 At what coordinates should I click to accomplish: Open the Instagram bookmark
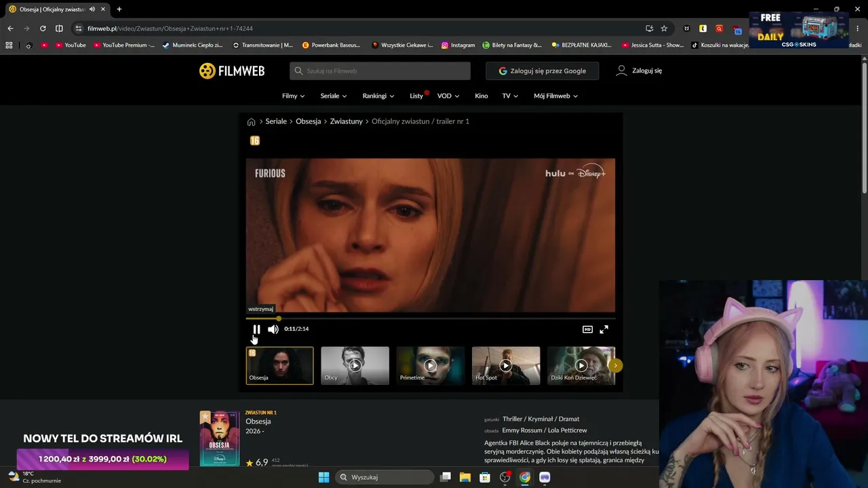458,45
